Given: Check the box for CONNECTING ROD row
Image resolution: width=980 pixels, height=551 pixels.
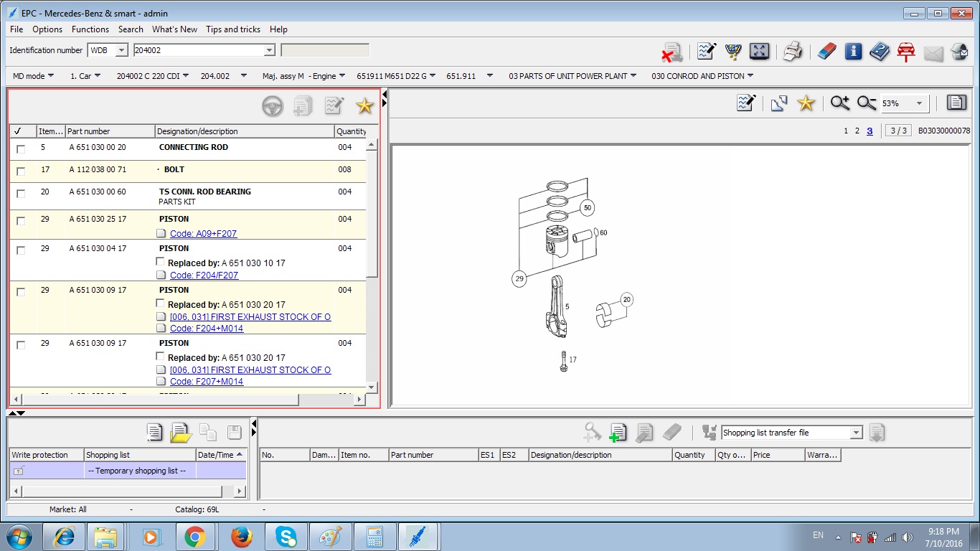Looking at the screenshot, I should tap(21, 149).
